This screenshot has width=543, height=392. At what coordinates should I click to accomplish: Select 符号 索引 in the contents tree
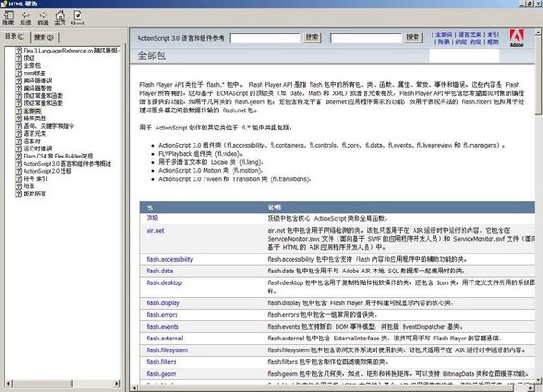(35, 179)
